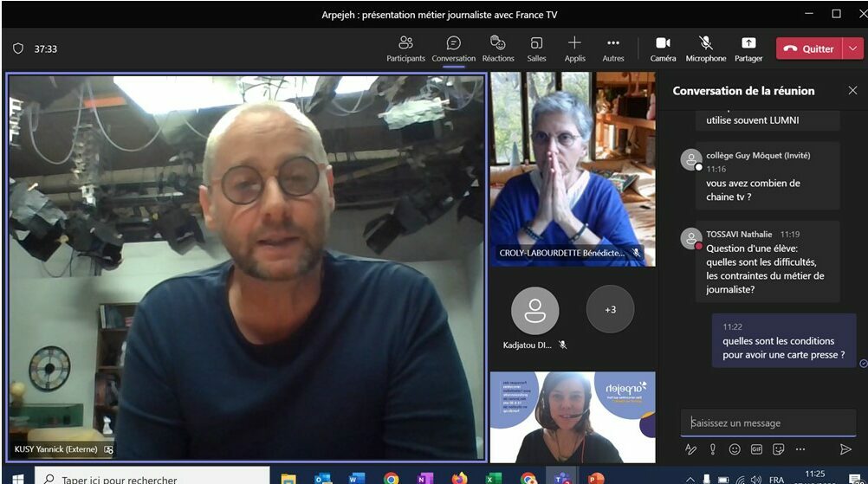The height and width of the screenshot is (484, 868).
Task: Insert a GIF into the message
Action: pos(756,449)
